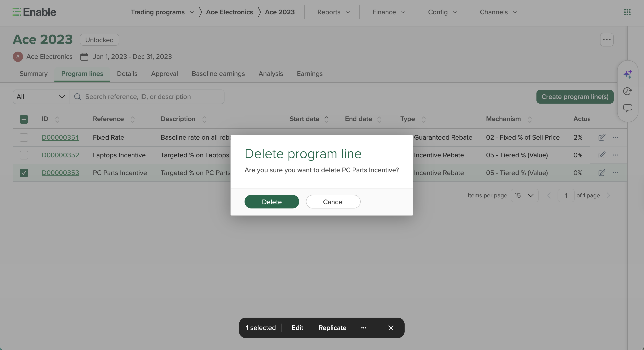Go to the previous page arrow
Screen dimensions: 644x350
[x=549, y=195]
